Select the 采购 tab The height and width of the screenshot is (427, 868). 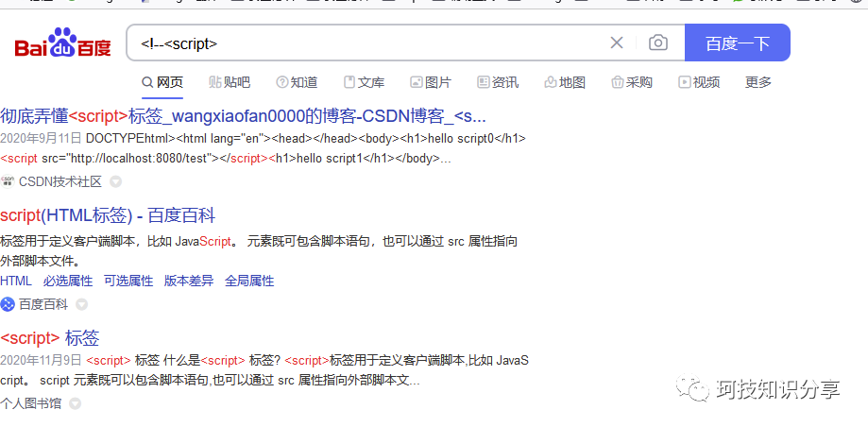pyautogui.click(x=632, y=82)
